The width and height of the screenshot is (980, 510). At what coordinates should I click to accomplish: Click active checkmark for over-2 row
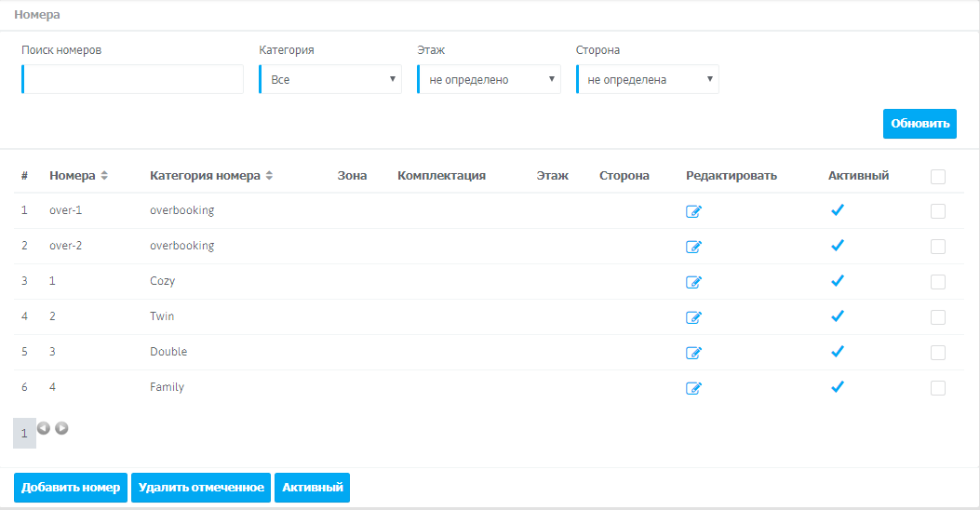[x=837, y=246]
